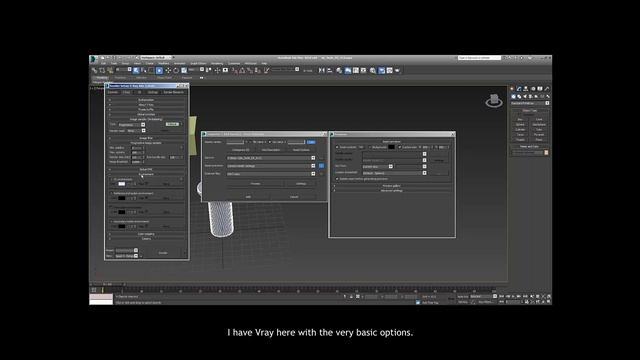The image size is (640, 360).
Task: Select Lights category in Create panel
Action: tap(525, 97)
